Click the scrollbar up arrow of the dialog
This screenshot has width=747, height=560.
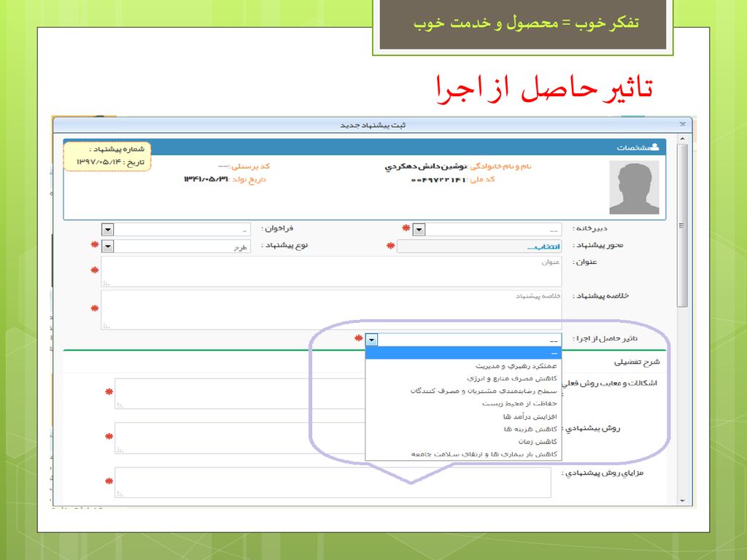(x=682, y=139)
